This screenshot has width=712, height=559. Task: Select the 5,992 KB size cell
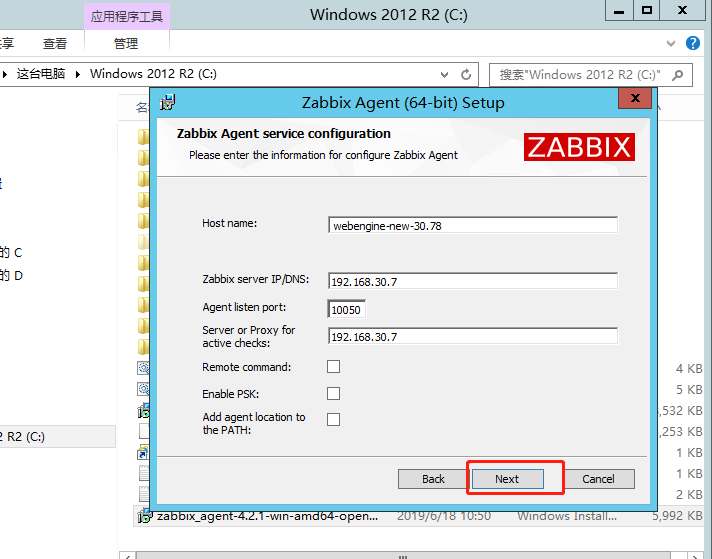[677, 516]
